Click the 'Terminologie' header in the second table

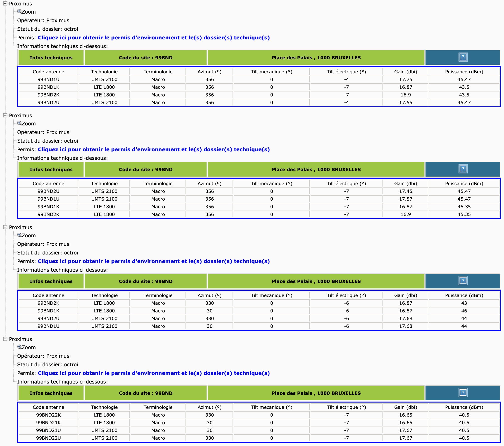(x=158, y=184)
